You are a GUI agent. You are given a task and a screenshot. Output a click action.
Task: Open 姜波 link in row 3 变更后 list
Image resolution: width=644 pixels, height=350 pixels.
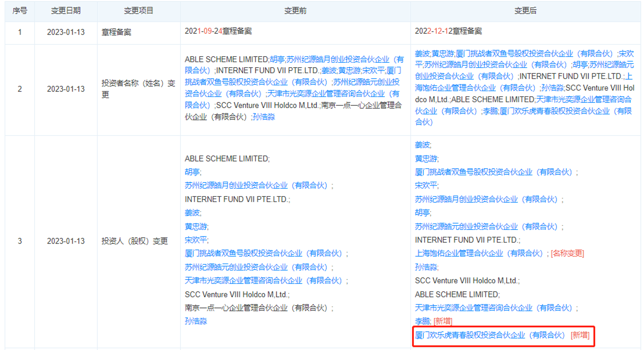coord(422,145)
